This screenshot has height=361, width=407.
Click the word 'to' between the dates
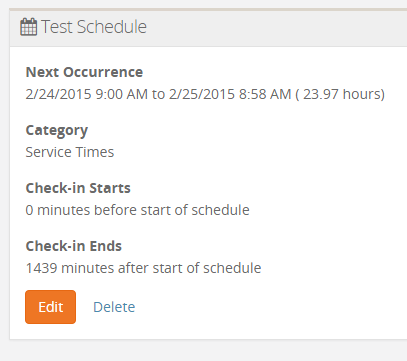pos(158,95)
